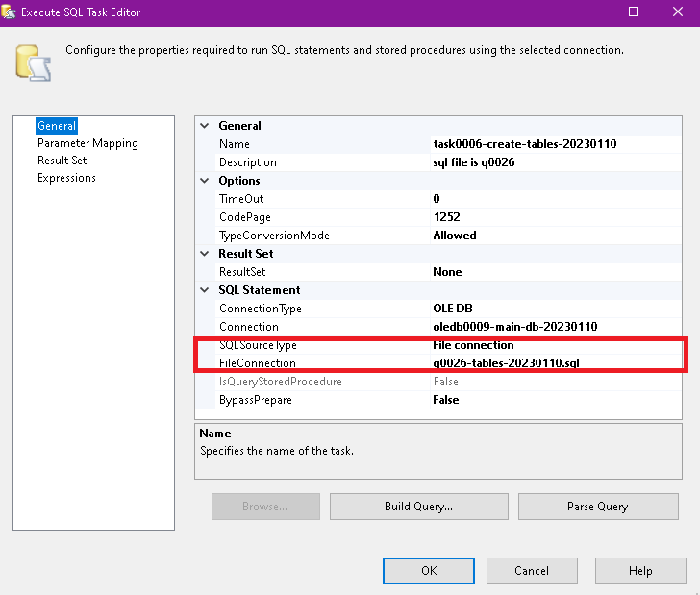
Task: Collapse the SQL Statement property category
Action: tap(204, 290)
